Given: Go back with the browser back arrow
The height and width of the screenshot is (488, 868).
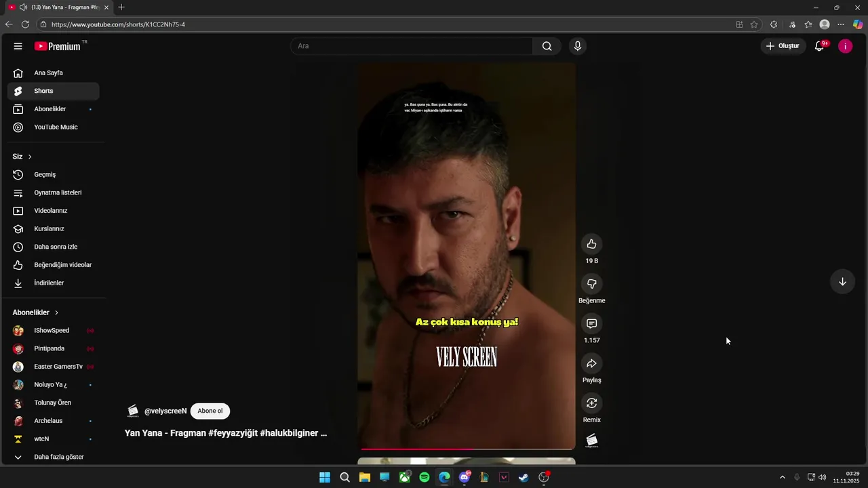Looking at the screenshot, I should point(9,24).
